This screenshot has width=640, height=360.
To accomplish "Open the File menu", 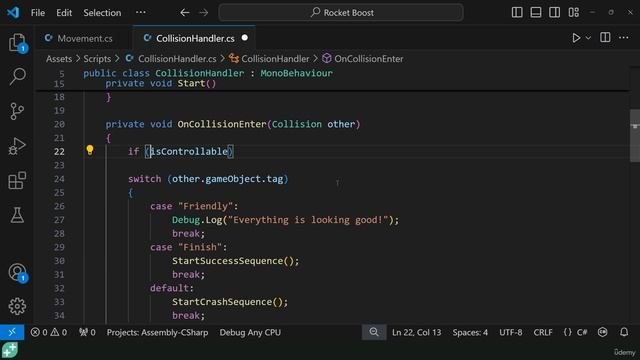I will click(x=38, y=13).
